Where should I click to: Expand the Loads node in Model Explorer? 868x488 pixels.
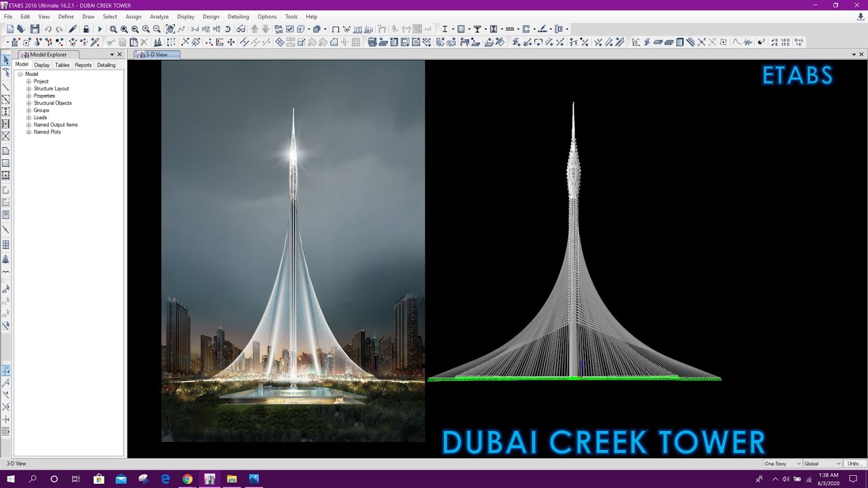[27, 117]
